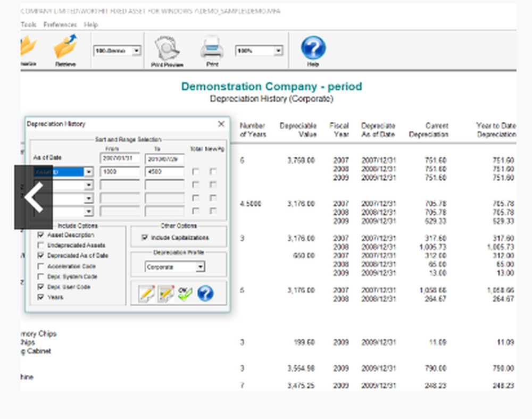
Task: Uncheck the Years checkbox
Action: click(x=41, y=298)
